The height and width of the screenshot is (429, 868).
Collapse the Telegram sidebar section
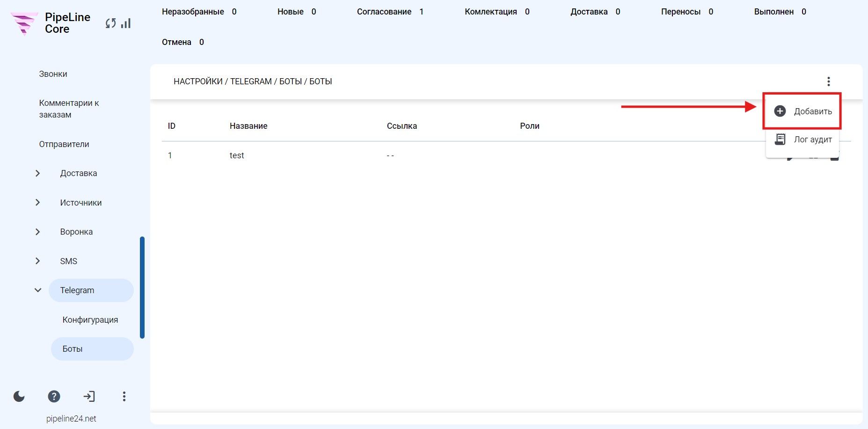(x=38, y=290)
